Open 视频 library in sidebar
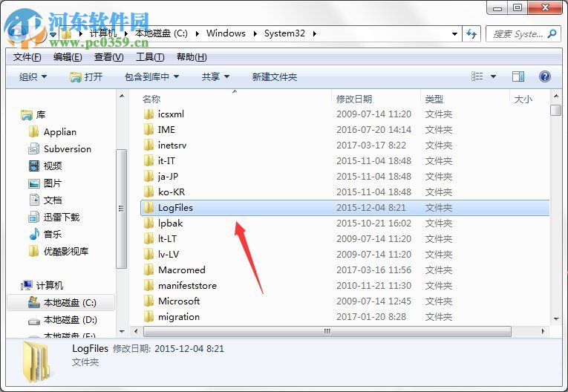 [x=45, y=166]
